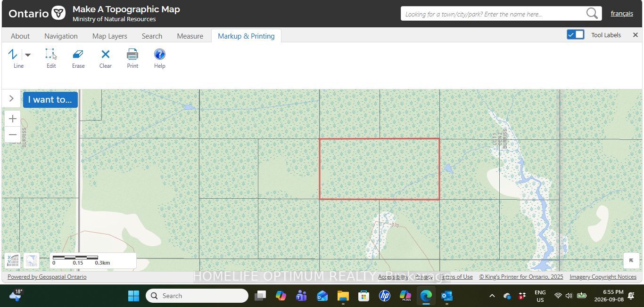Open the Map Layers tab
This screenshot has width=644, height=307.
pyautogui.click(x=110, y=36)
